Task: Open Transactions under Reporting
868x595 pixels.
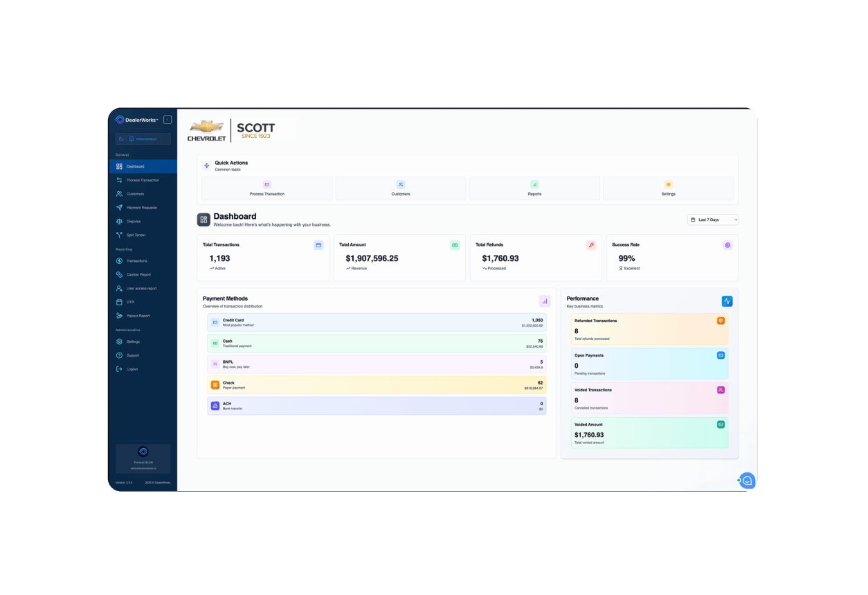Action: pyautogui.click(x=143, y=261)
